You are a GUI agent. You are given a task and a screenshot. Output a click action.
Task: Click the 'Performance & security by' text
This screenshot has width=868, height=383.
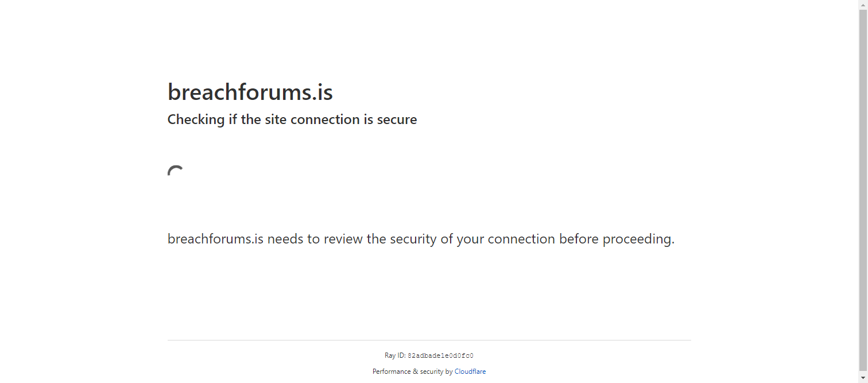pyautogui.click(x=413, y=372)
